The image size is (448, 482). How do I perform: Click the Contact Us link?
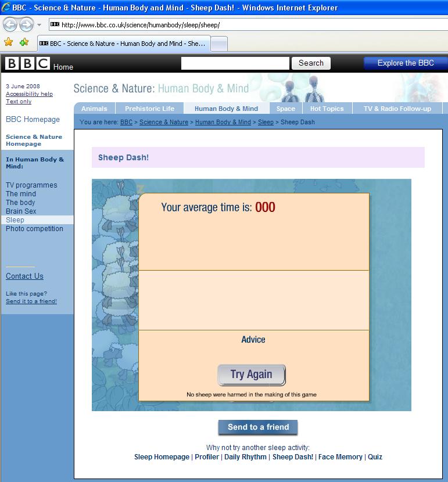(24, 276)
